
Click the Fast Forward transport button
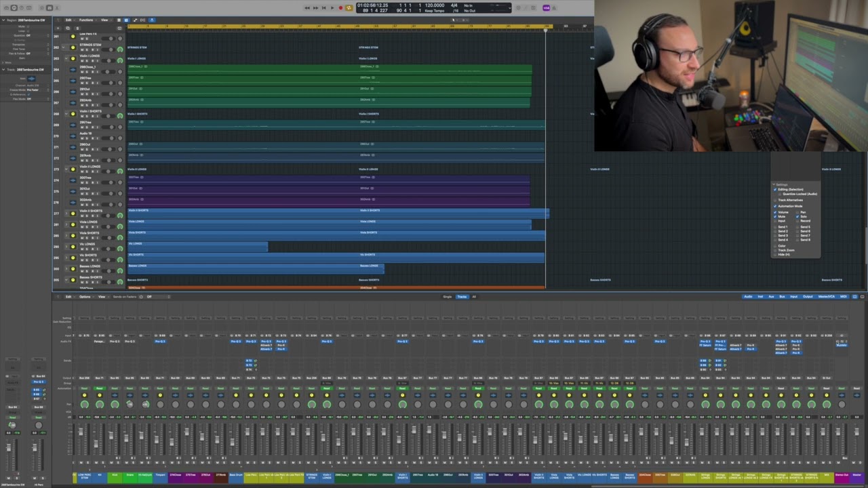(x=315, y=8)
